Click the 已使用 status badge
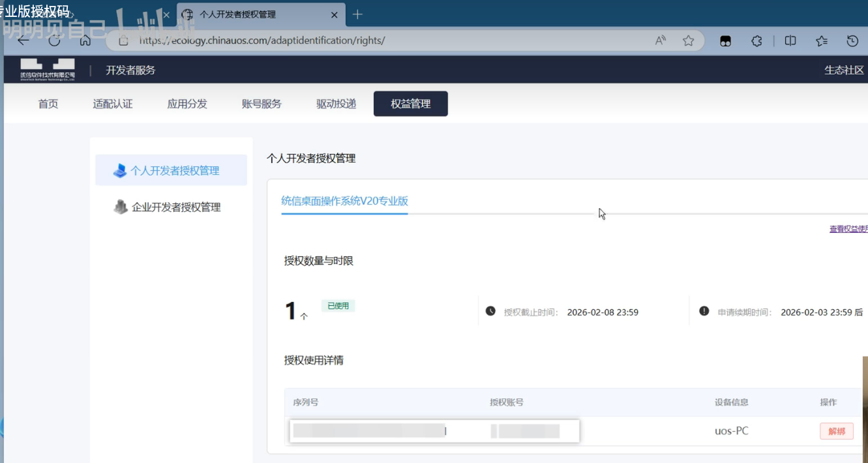The height and width of the screenshot is (463, 868). 338,305
